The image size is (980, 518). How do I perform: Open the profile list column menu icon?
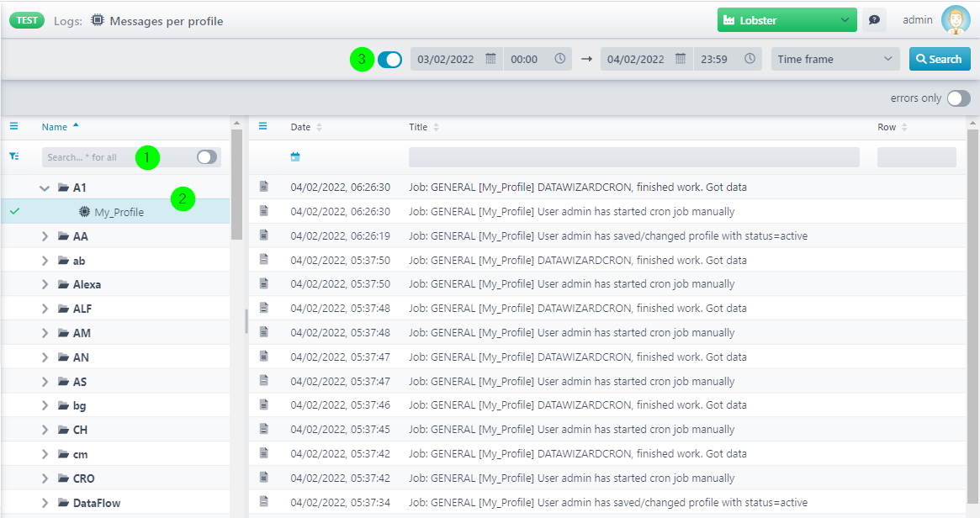click(x=13, y=126)
